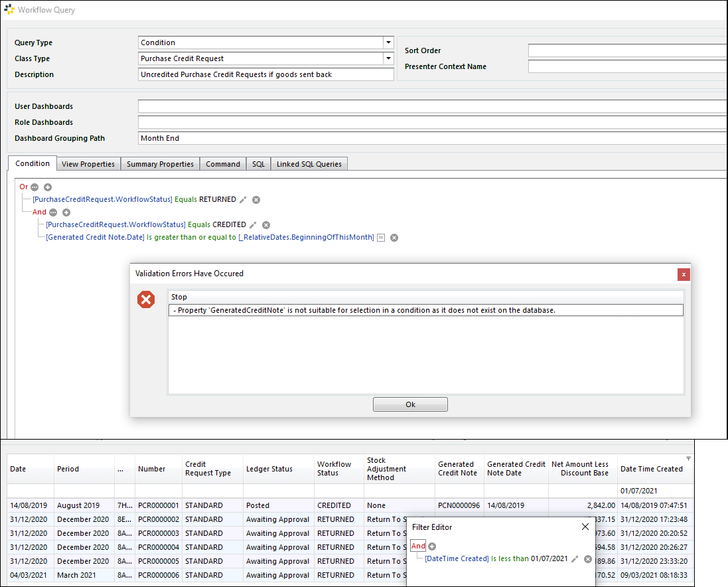This screenshot has width=728, height=587.
Task: Edit the 01/07/2021 filter value with pencil icon
Action: tap(575, 558)
